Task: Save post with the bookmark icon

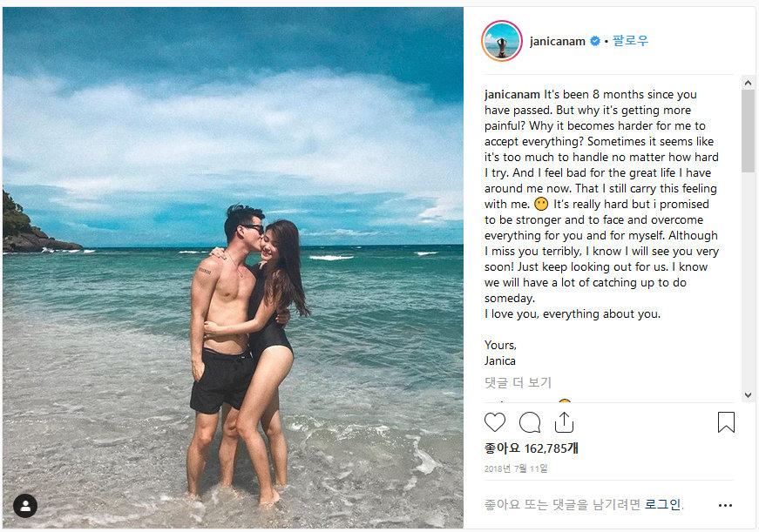Action: (726, 423)
